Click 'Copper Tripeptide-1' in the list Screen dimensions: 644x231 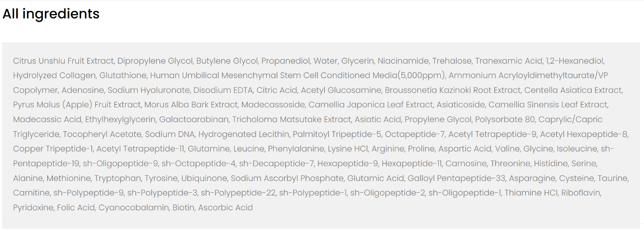click(x=53, y=149)
